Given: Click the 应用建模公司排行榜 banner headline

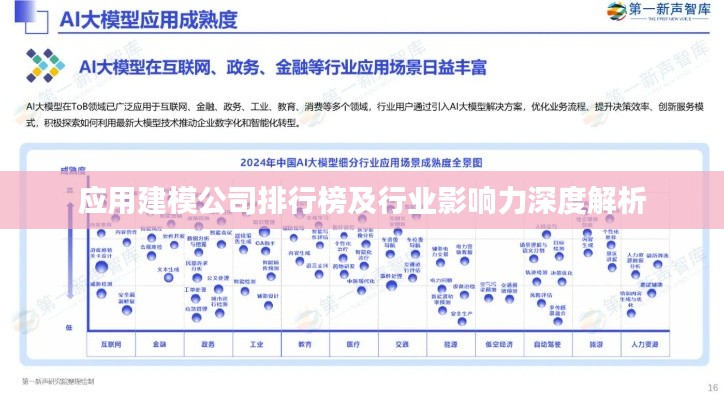Looking at the screenshot, I should coord(361,203).
